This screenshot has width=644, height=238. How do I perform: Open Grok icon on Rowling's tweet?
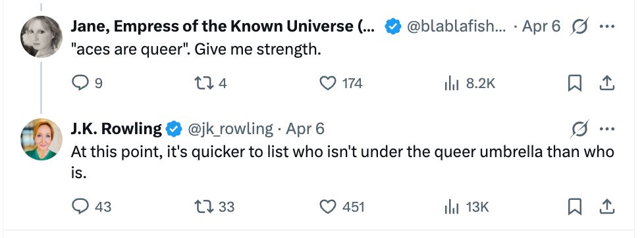click(x=580, y=129)
